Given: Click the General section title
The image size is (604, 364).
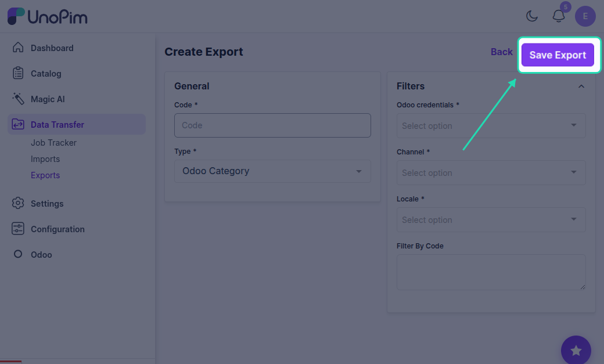Looking at the screenshot, I should click(192, 86).
